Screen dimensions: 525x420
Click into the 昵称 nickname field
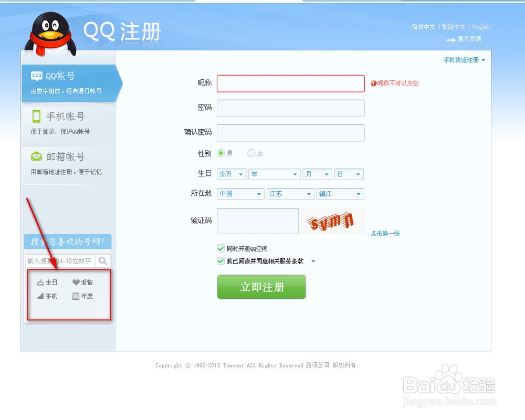(x=291, y=83)
